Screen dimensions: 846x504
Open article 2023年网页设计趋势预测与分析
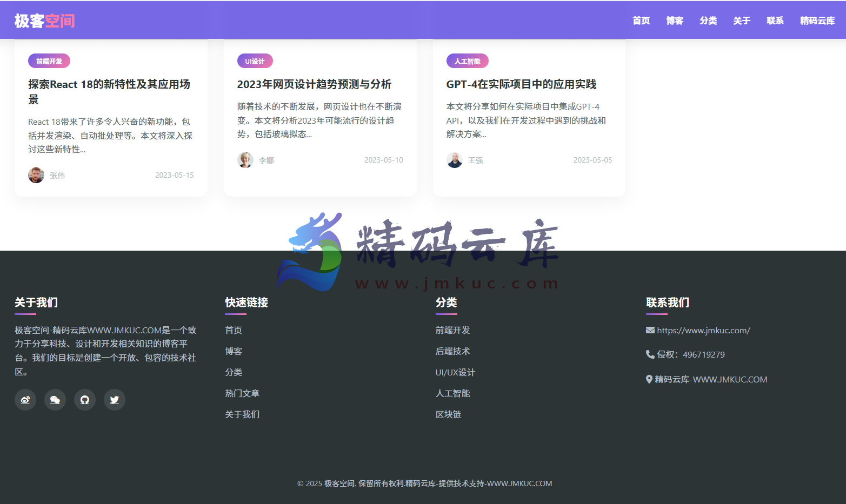point(314,84)
